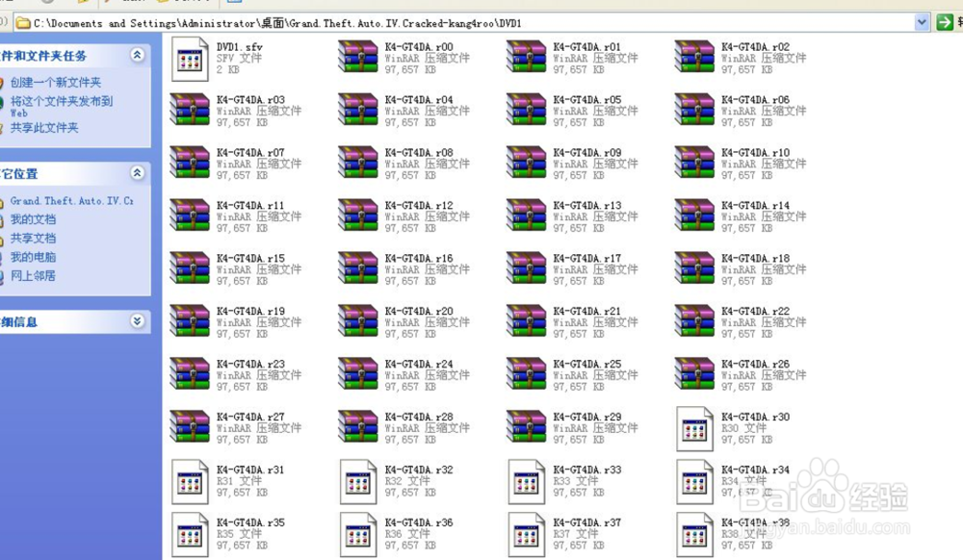Click the K4-GT4DA.r25 file name
The height and width of the screenshot is (560, 963).
pyautogui.click(x=587, y=363)
